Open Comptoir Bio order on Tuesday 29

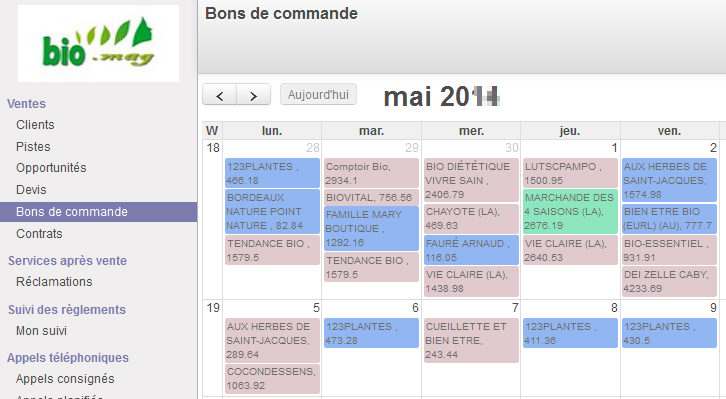pyautogui.click(x=371, y=173)
